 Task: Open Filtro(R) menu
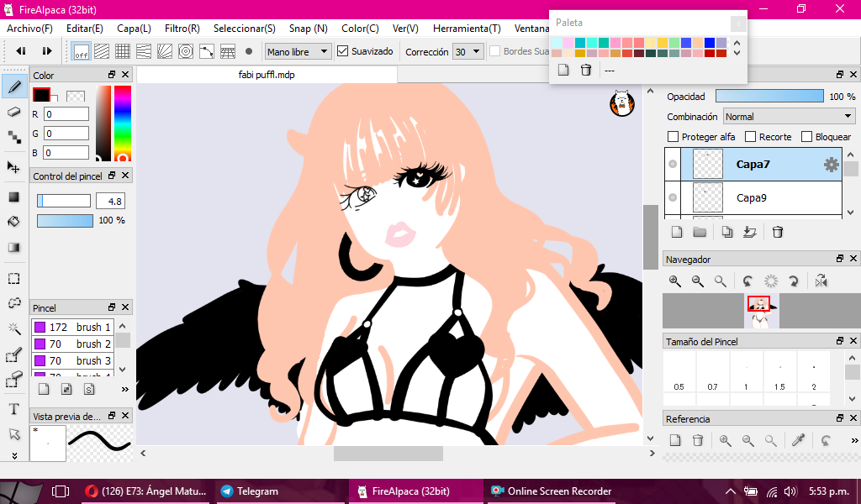(x=182, y=29)
